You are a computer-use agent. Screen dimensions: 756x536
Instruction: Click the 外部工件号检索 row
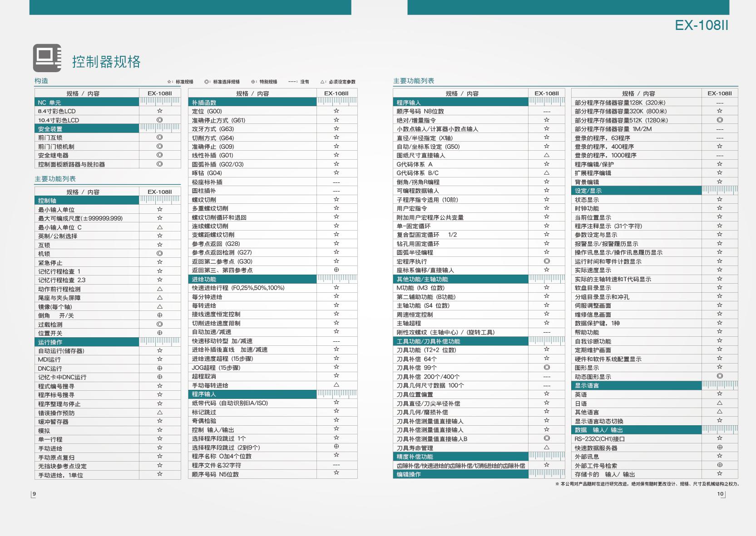coord(655,466)
